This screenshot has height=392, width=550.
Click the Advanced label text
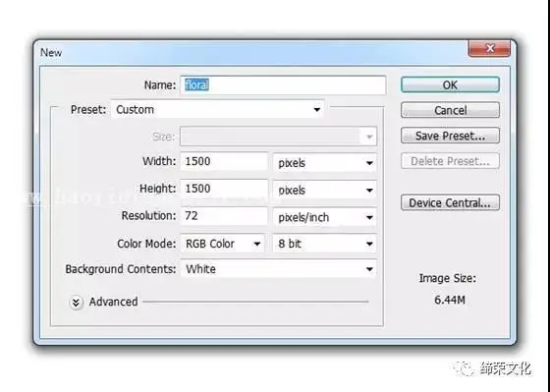[x=113, y=302]
